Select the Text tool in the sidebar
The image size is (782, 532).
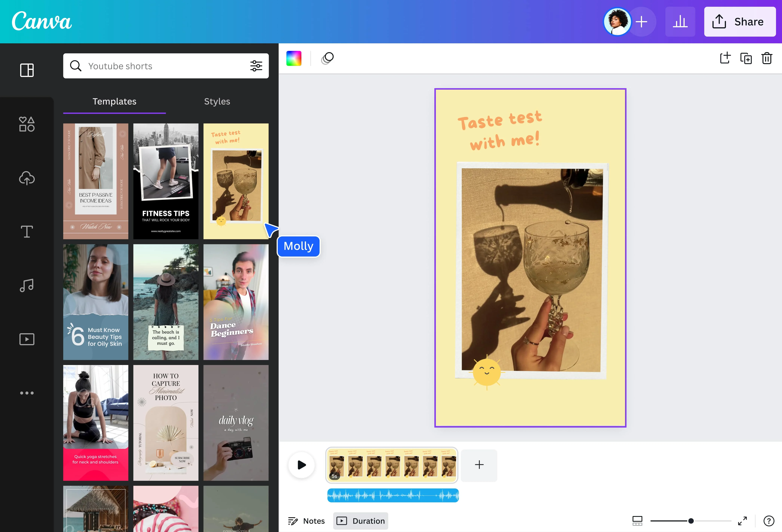point(27,231)
